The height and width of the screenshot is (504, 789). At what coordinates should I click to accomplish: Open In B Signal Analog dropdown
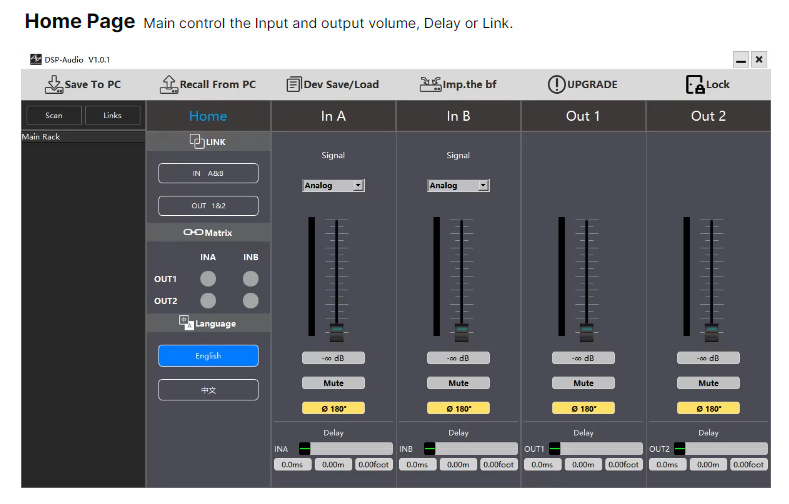click(x=458, y=186)
